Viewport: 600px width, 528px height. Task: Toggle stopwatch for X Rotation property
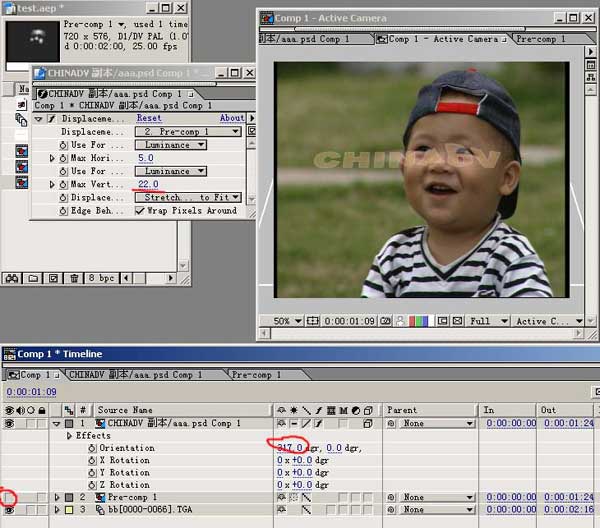(x=92, y=460)
